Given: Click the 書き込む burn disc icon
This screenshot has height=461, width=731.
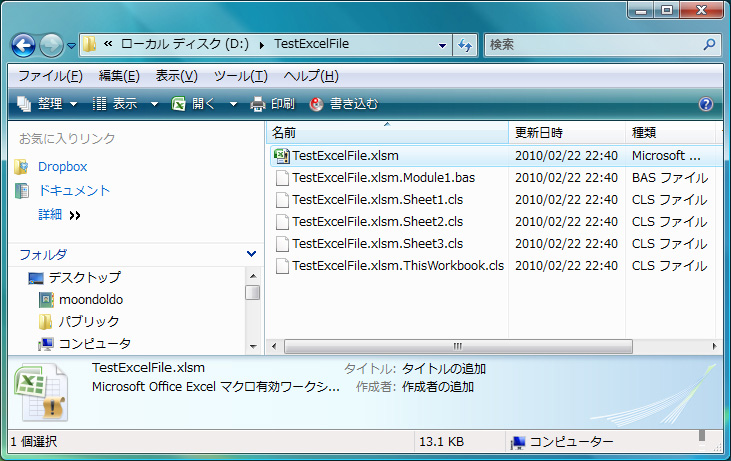Looking at the screenshot, I should tap(317, 104).
